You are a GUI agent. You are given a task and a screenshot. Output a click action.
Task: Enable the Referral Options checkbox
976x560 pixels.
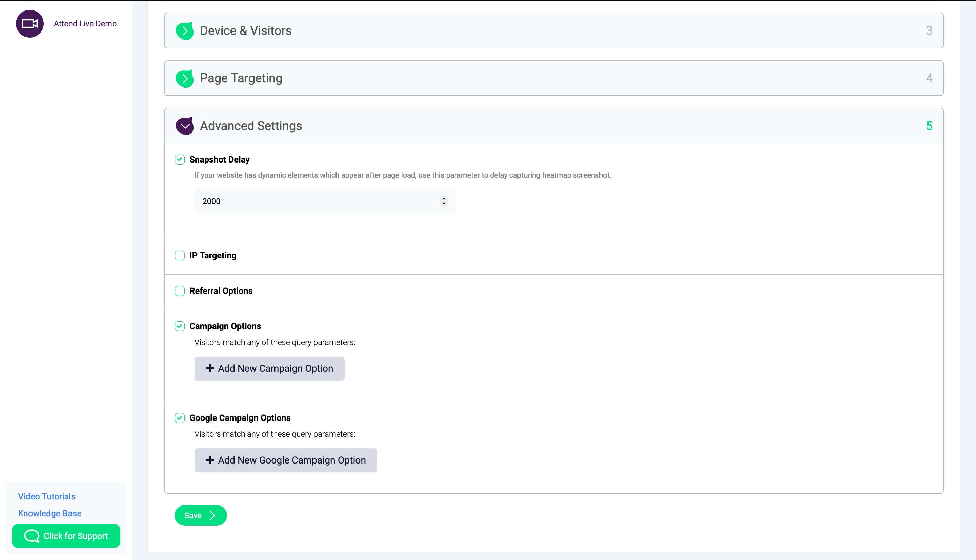point(180,291)
